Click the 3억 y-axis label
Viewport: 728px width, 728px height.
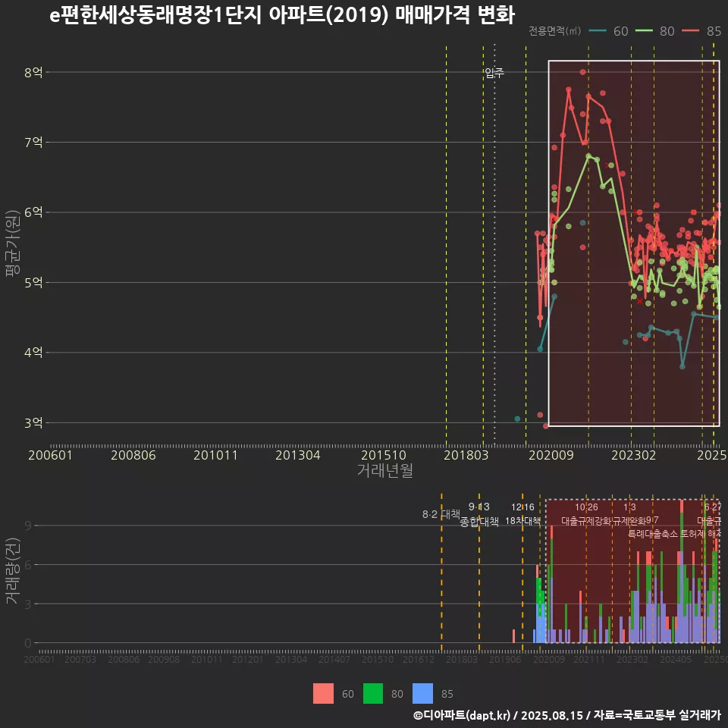click(x=33, y=423)
